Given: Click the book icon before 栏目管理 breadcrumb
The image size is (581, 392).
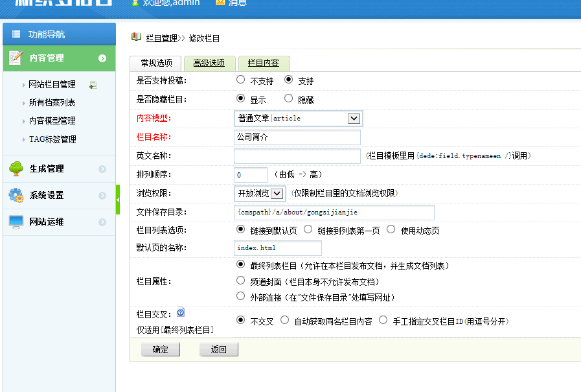Looking at the screenshot, I should 137,37.
